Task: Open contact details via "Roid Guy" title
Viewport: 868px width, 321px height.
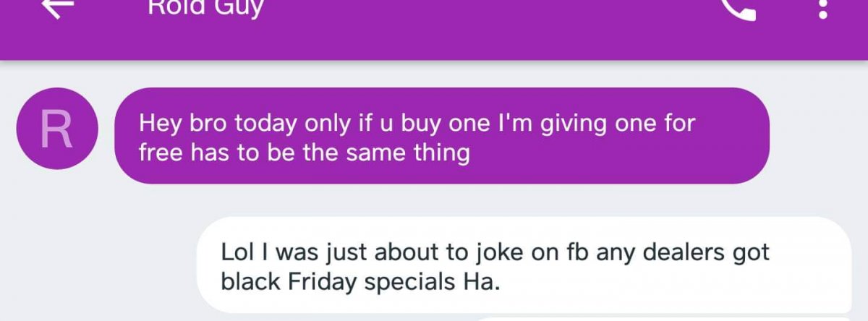Action: pos(205,9)
